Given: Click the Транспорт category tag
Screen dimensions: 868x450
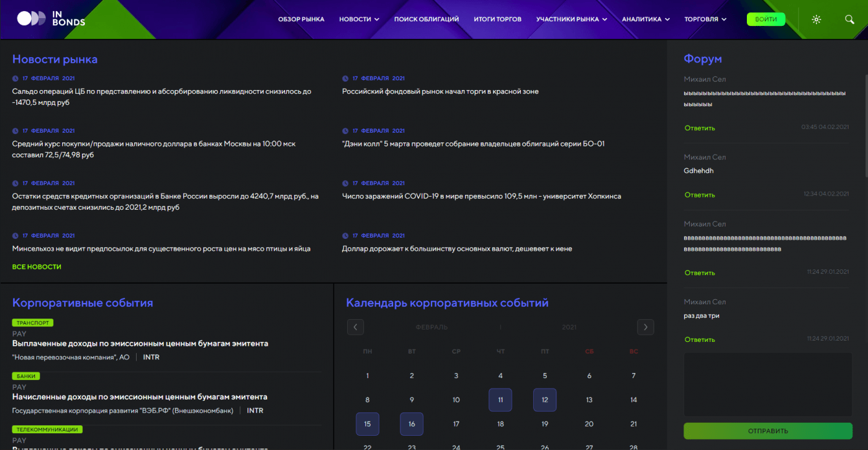Looking at the screenshot, I should click(x=32, y=322).
